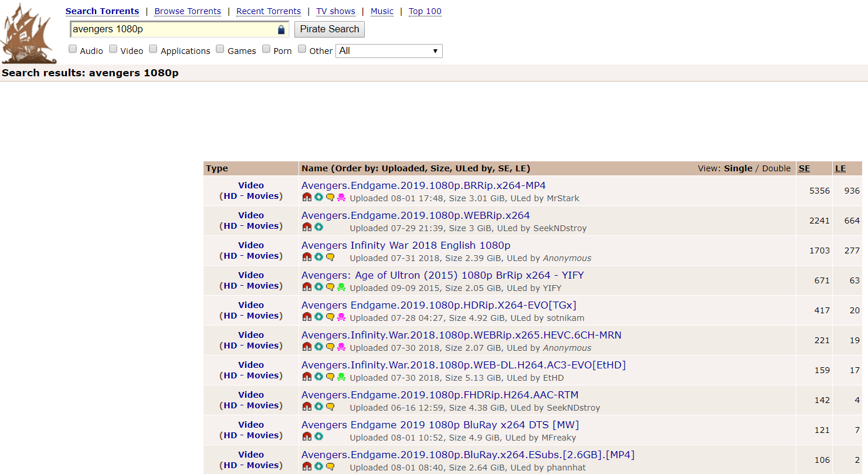Open the All categories dropdown
Screen dimensions: 868x474
click(x=389, y=51)
